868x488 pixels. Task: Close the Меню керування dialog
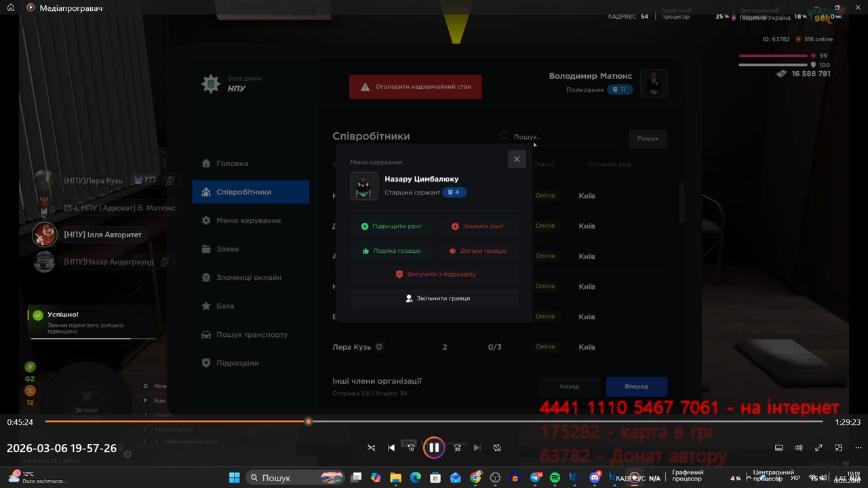point(517,159)
